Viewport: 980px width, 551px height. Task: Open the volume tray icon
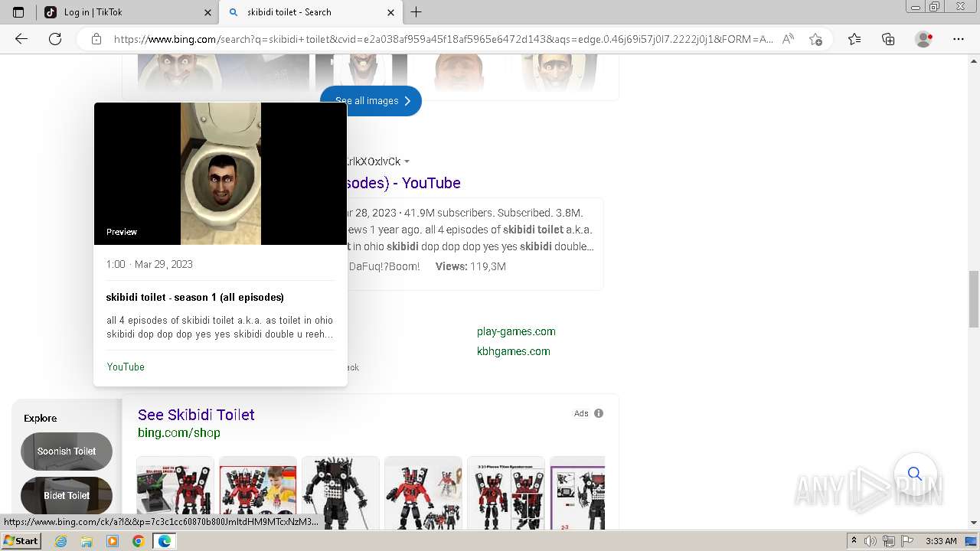coord(871,541)
